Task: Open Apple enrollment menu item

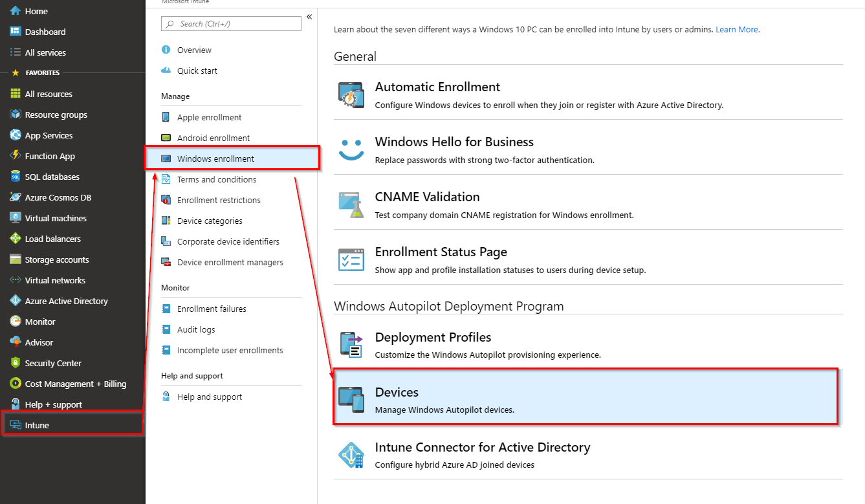Action: (209, 117)
